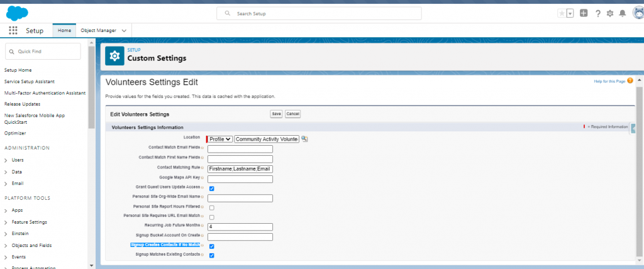
Task: Open the Favorites star icon
Action: coord(562,13)
